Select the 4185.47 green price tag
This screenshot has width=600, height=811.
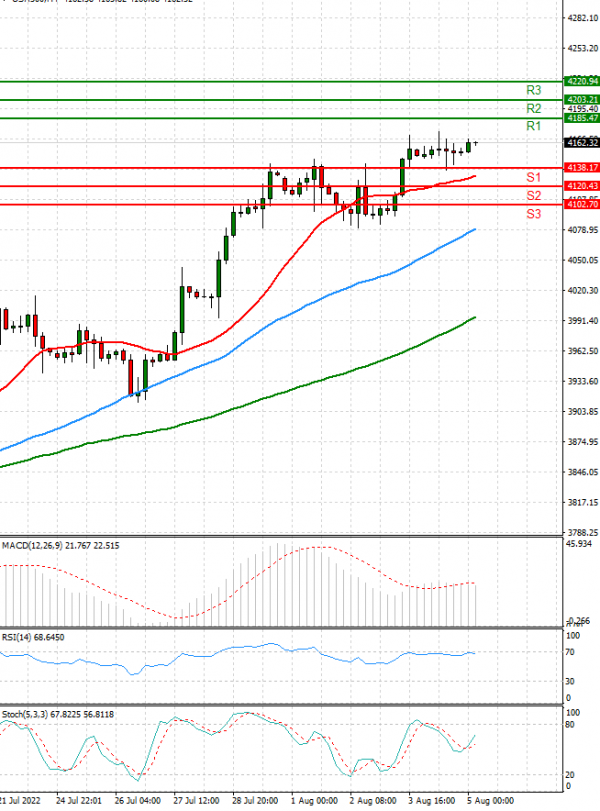(582, 118)
